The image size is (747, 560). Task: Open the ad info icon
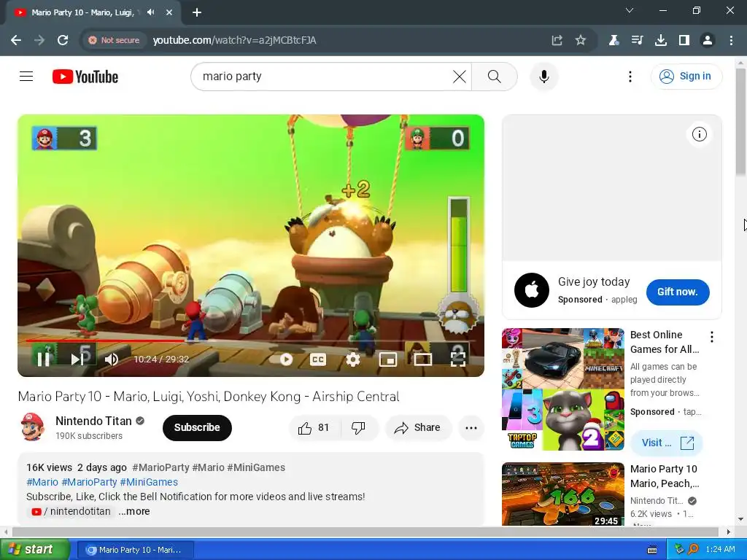pyautogui.click(x=699, y=134)
